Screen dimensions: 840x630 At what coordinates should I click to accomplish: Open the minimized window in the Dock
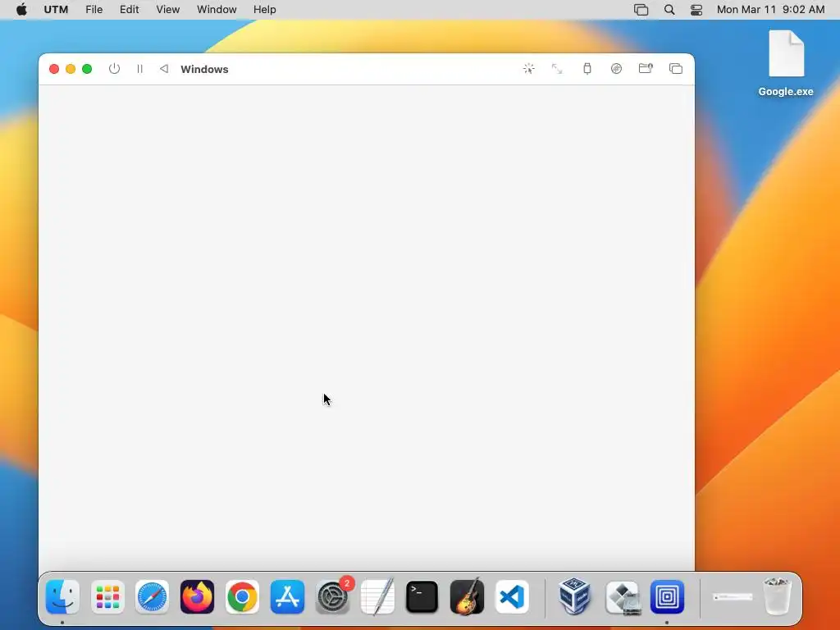pyautogui.click(x=733, y=596)
